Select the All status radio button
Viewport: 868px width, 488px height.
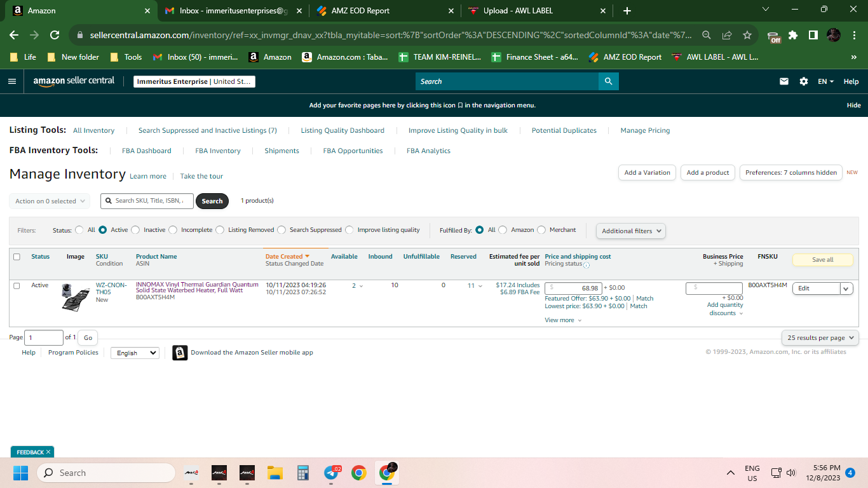point(79,230)
